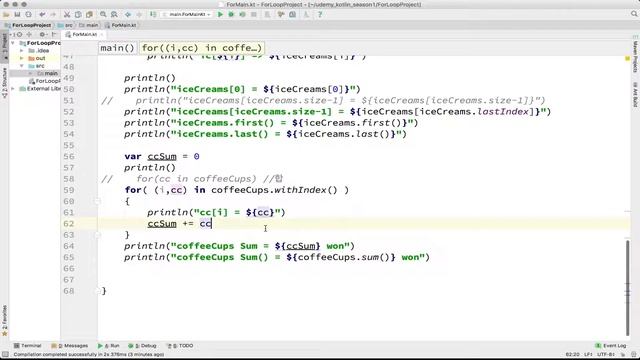640x360 pixels.
Task: Undo the last edit
Action: [42, 15]
